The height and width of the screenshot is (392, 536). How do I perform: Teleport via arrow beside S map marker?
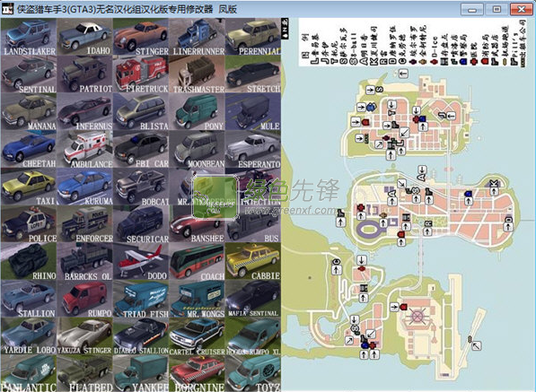coord(371,91)
